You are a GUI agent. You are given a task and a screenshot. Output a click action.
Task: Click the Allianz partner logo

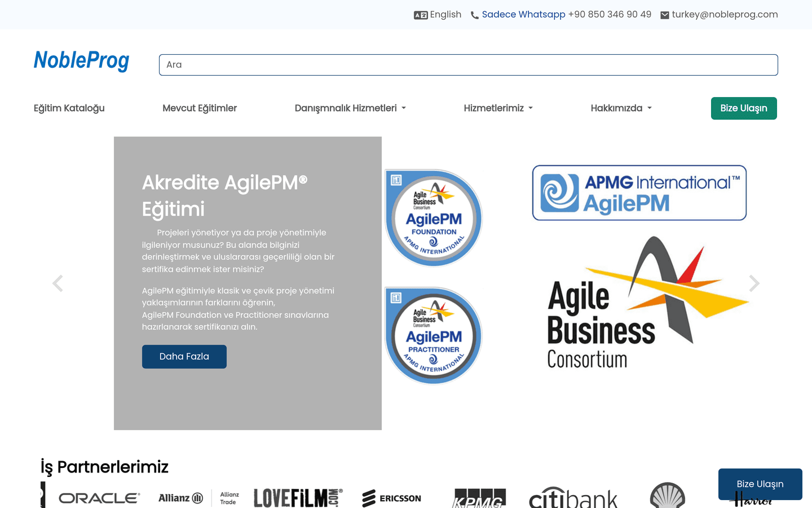(180, 498)
